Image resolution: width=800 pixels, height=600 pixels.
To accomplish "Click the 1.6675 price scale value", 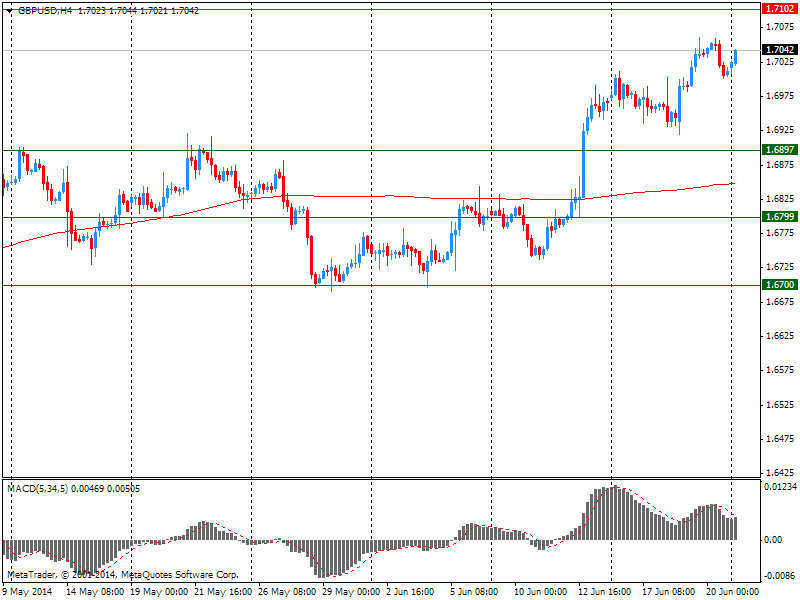I will [x=781, y=302].
